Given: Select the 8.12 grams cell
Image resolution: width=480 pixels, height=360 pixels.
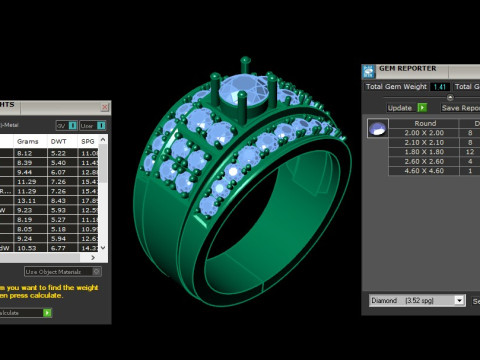Looking at the screenshot, I should coord(30,153).
